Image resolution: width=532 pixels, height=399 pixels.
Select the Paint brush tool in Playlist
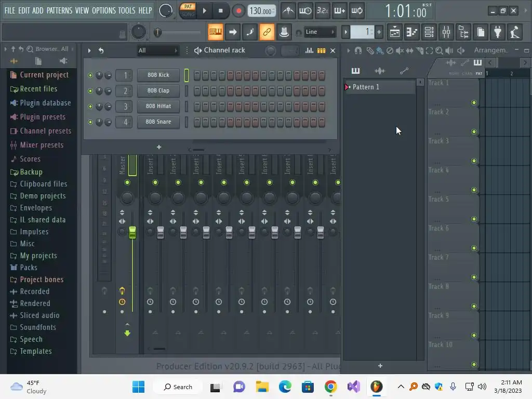(380, 50)
